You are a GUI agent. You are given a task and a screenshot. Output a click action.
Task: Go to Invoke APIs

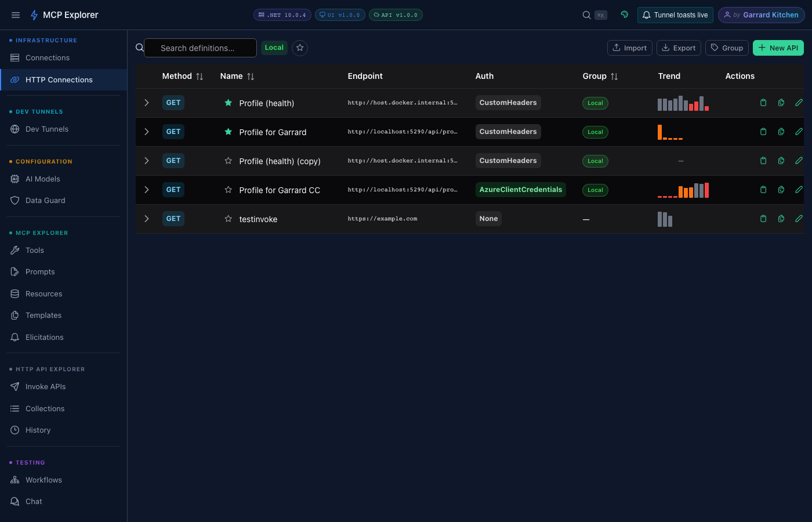pos(63,387)
